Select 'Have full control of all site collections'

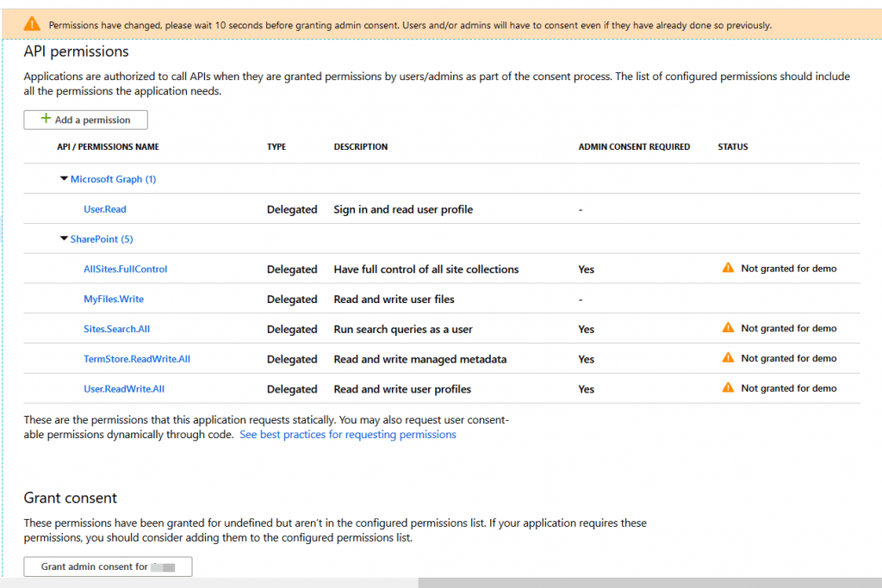pyautogui.click(x=426, y=269)
